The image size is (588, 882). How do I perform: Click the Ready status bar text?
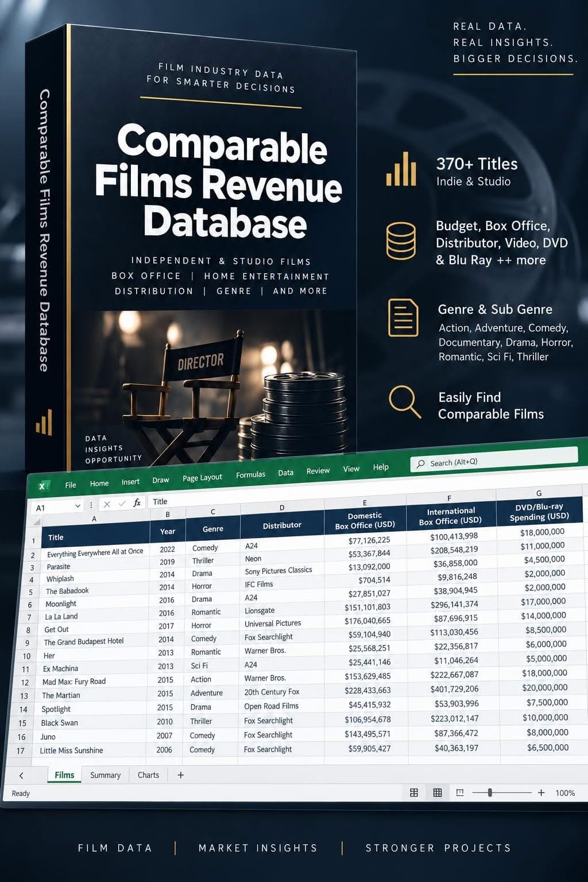pyautogui.click(x=21, y=793)
